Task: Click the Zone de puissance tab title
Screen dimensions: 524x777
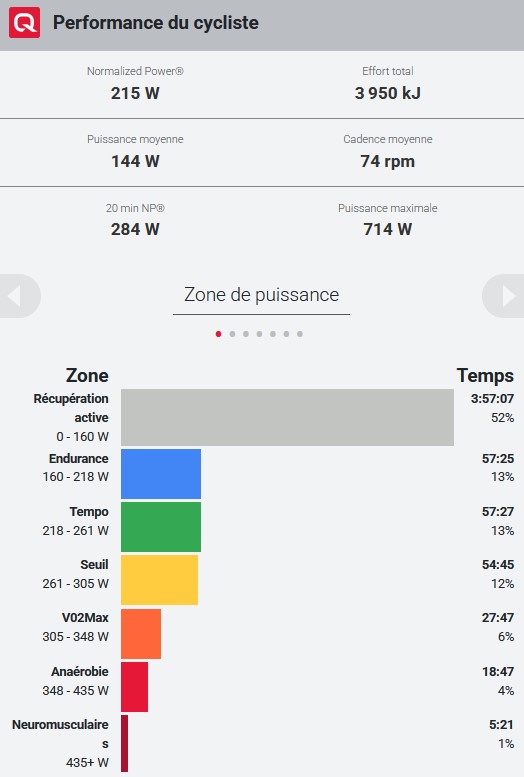Action: click(x=261, y=295)
